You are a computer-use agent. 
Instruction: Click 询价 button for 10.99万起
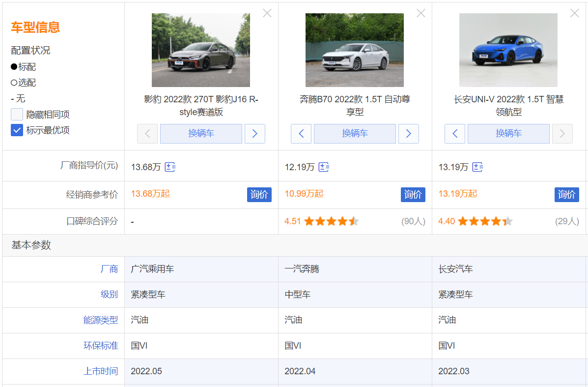(x=413, y=194)
